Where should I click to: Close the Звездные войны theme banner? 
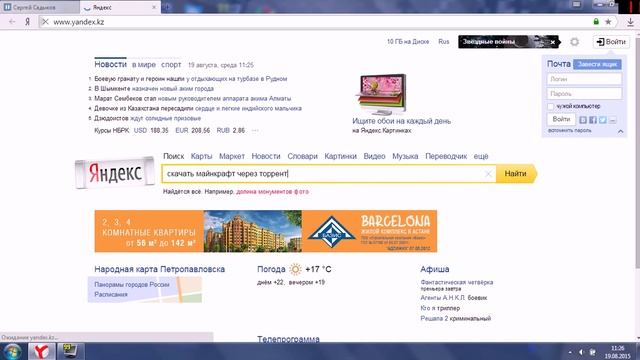click(553, 42)
